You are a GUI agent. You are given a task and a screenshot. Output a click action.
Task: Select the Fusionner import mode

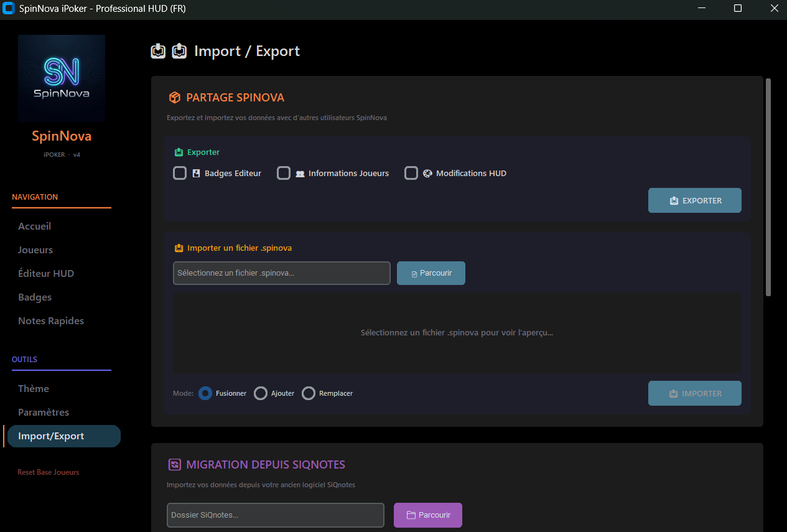click(205, 393)
